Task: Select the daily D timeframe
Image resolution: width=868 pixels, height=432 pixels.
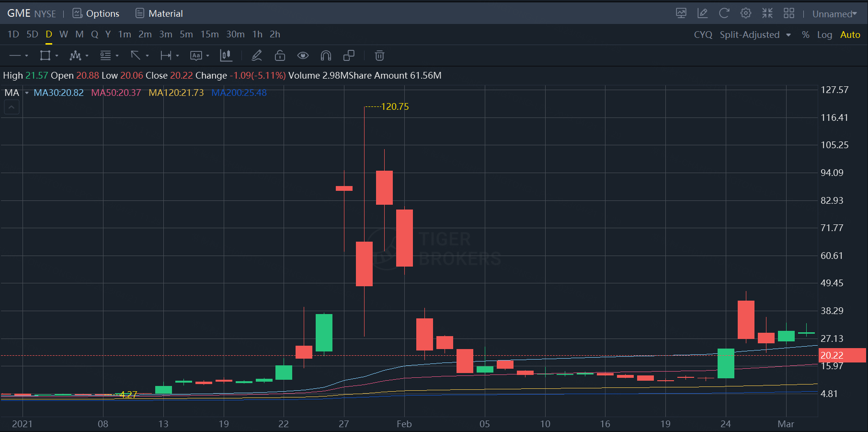Action: (49, 34)
